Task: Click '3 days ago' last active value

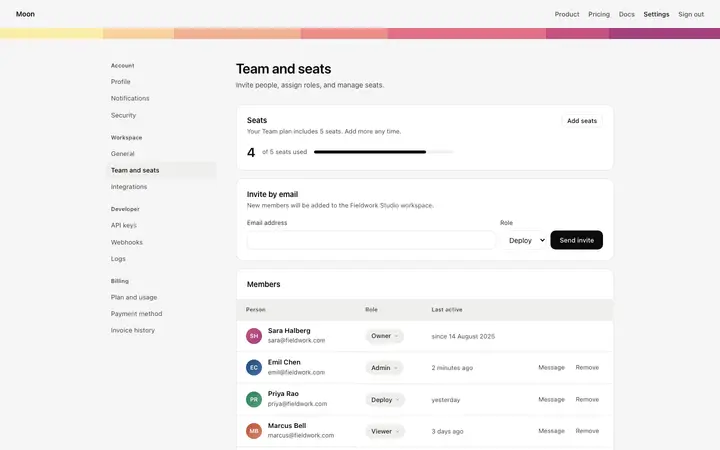Action: pos(447,432)
